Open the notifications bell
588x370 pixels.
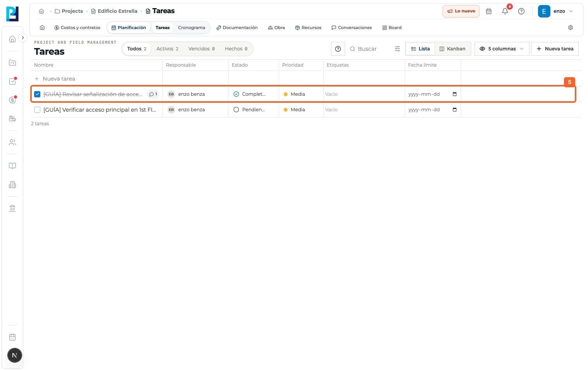[x=505, y=11]
